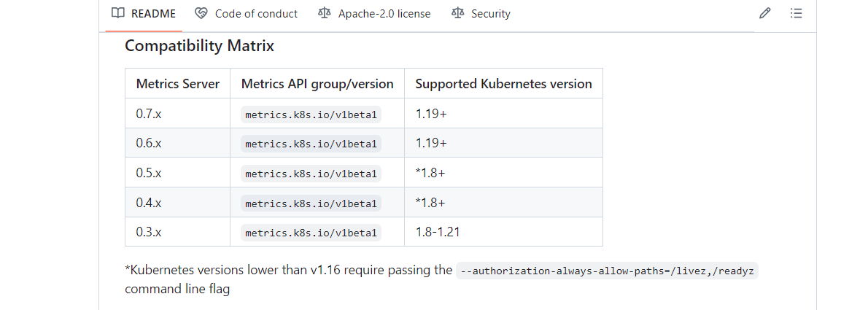Click the 1.8-1.21 Kubernetes version cell
The image size is (868, 310).
coord(437,233)
